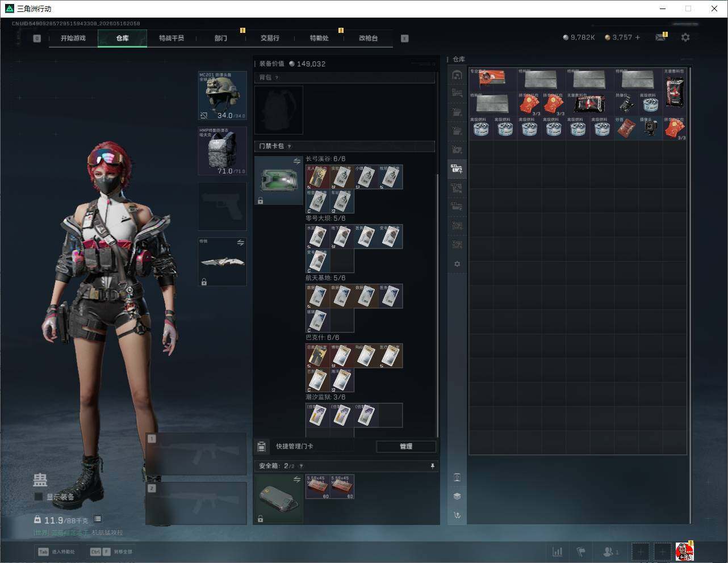This screenshot has height=563, width=728.
Task: Expand the second add-teammate plus slot
Action: (662, 552)
